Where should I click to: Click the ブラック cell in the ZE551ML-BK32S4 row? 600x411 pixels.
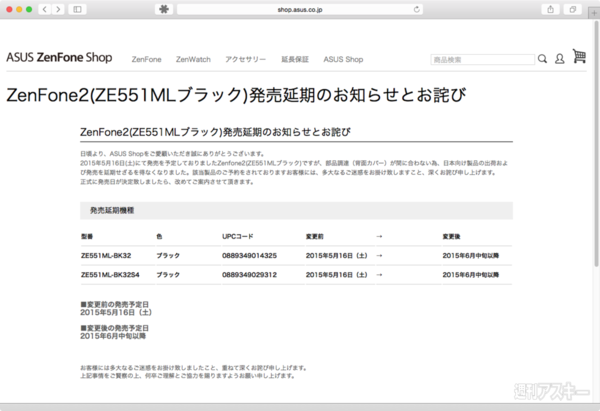coord(168,275)
